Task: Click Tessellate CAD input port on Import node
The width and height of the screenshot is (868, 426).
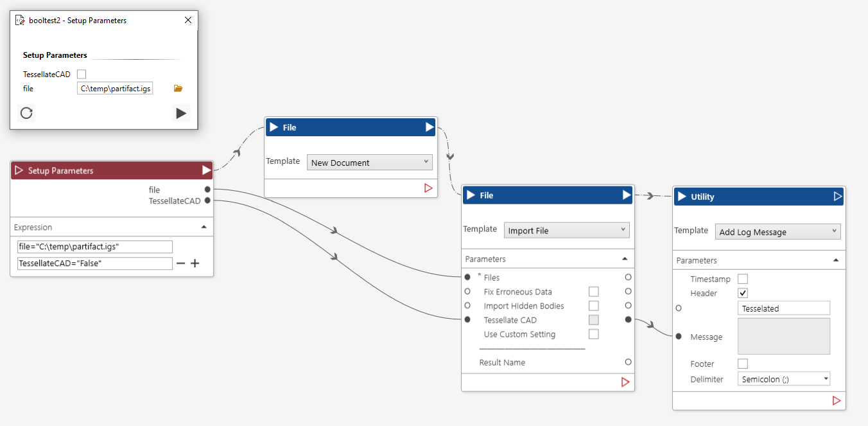Action: 467,319
